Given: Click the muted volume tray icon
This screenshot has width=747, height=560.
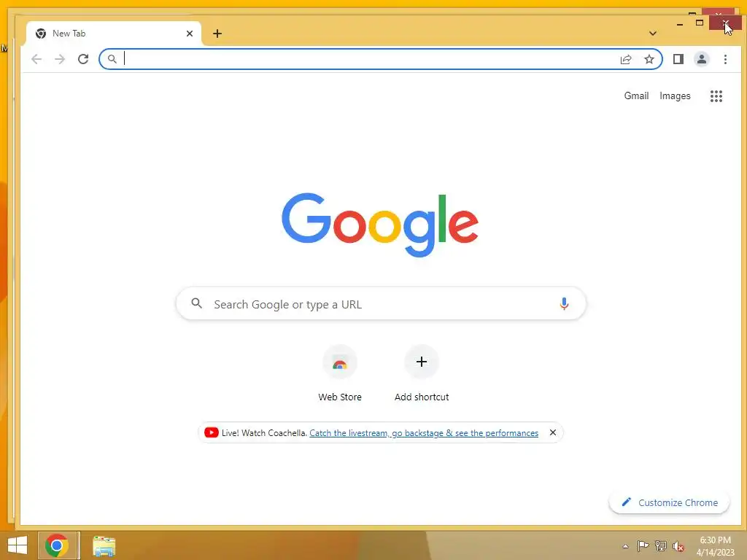Looking at the screenshot, I should pyautogui.click(x=678, y=546).
